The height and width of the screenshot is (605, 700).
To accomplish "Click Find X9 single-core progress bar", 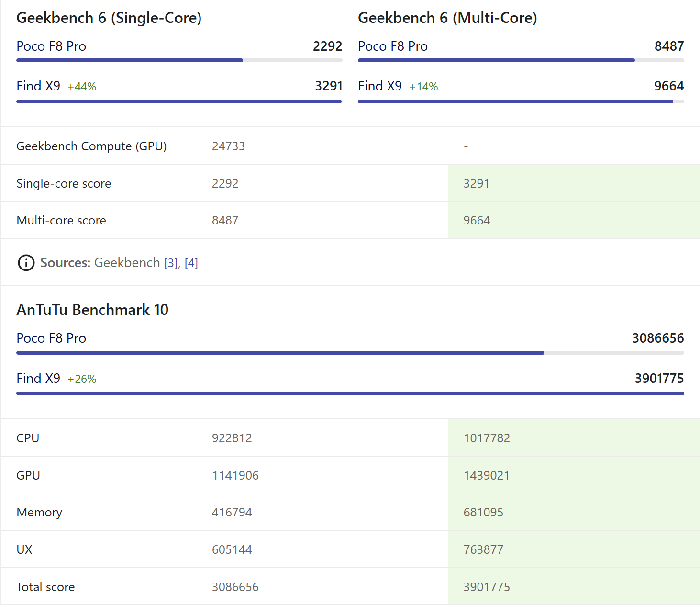I will click(179, 101).
